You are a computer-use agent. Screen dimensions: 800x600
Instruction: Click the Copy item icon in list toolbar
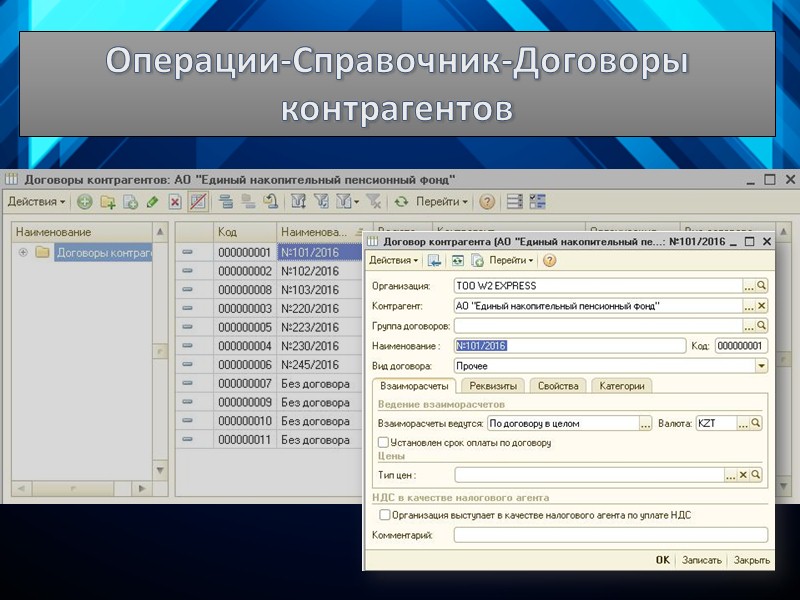point(130,202)
